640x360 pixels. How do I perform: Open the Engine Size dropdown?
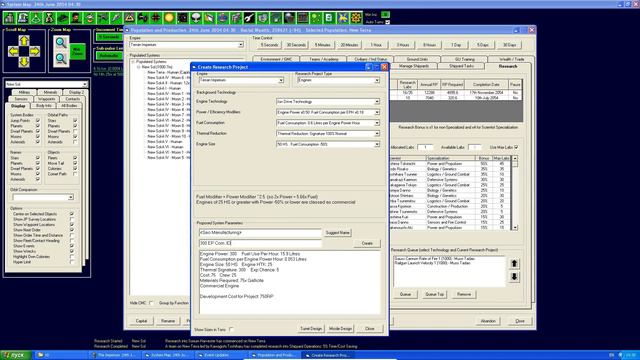(377, 144)
